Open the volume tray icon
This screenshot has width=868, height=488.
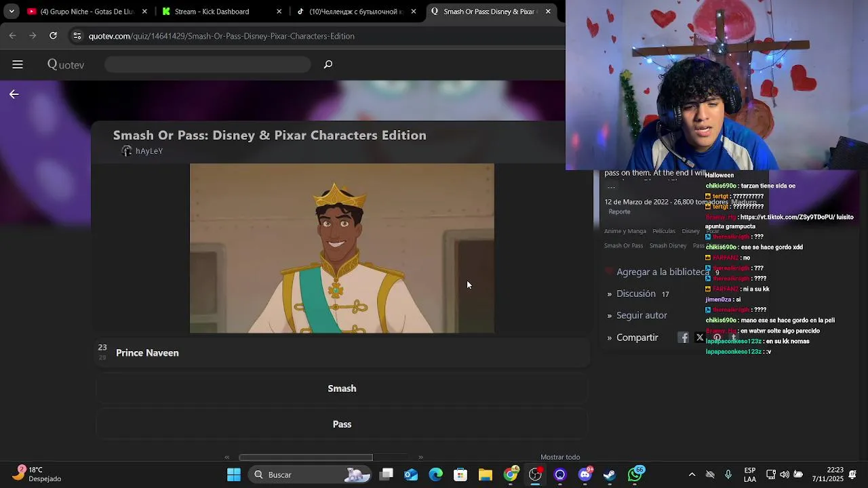point(785,474)
